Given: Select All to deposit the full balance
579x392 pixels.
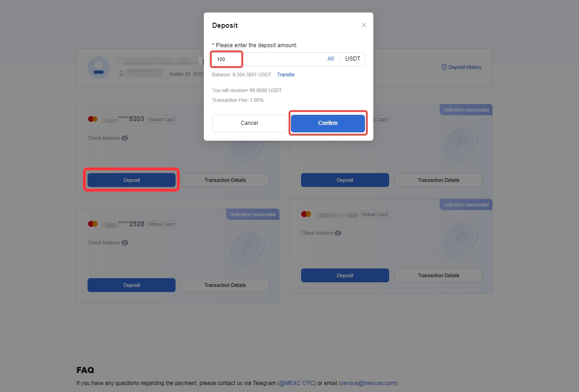Looking at the screenshot, I should (x=331, y=59).
